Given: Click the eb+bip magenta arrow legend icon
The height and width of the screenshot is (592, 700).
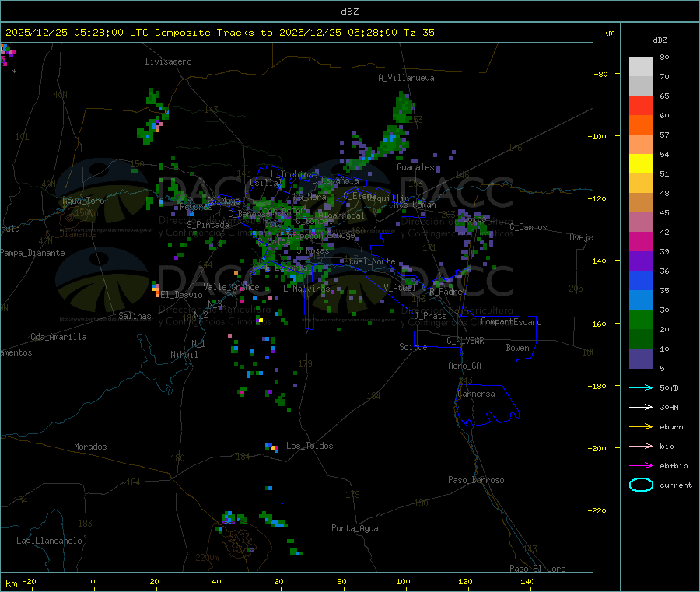Looking at the screenshot, I should click(641, 466).
